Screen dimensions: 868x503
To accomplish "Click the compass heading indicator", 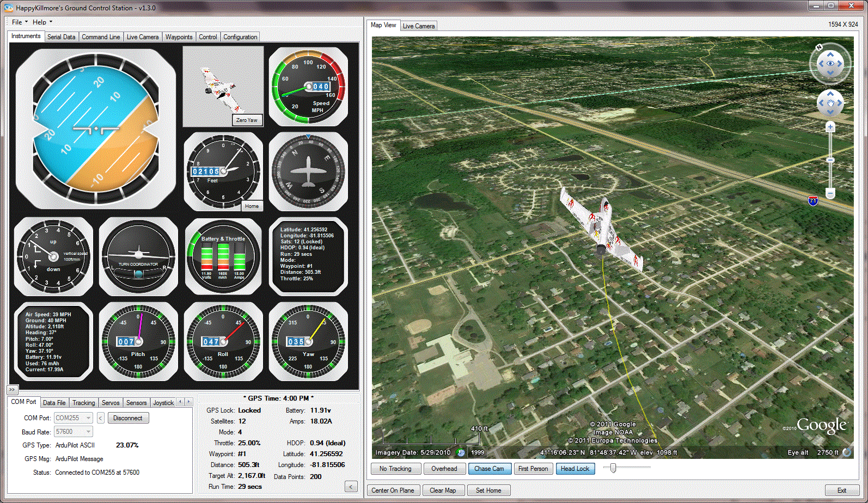I will pyautogui.click(x=308, y=171).
